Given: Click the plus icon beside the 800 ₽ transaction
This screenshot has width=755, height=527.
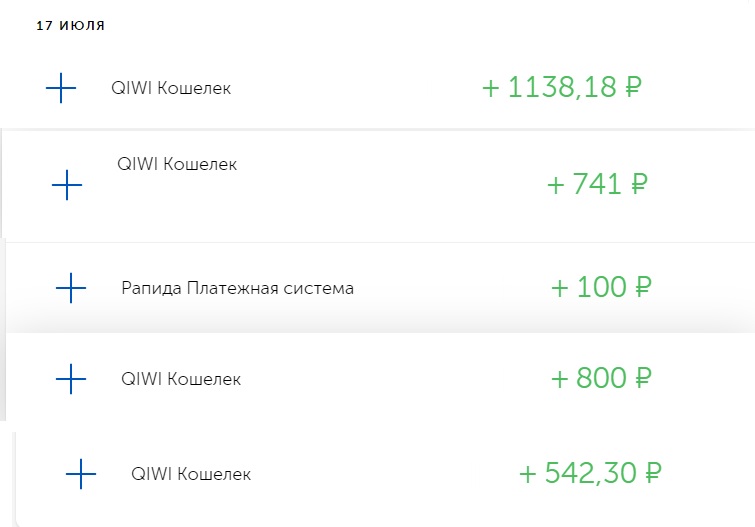Looking at the screenshot, I should click(71, 379).
